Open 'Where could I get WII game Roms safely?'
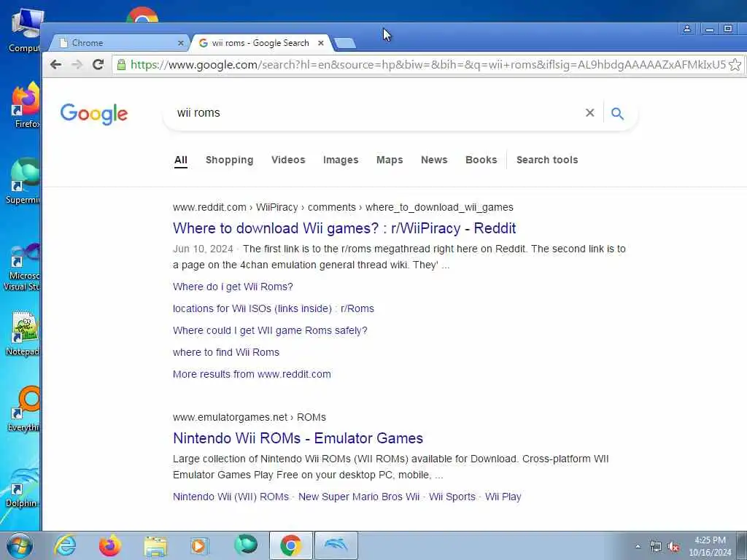 [x=270, y=330]
